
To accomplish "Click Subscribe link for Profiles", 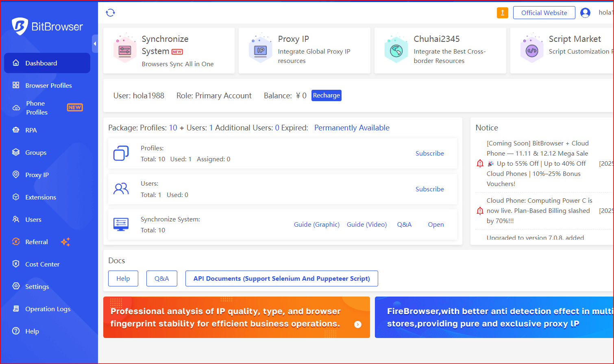I will pyautogui.click(x=429, y=153).
